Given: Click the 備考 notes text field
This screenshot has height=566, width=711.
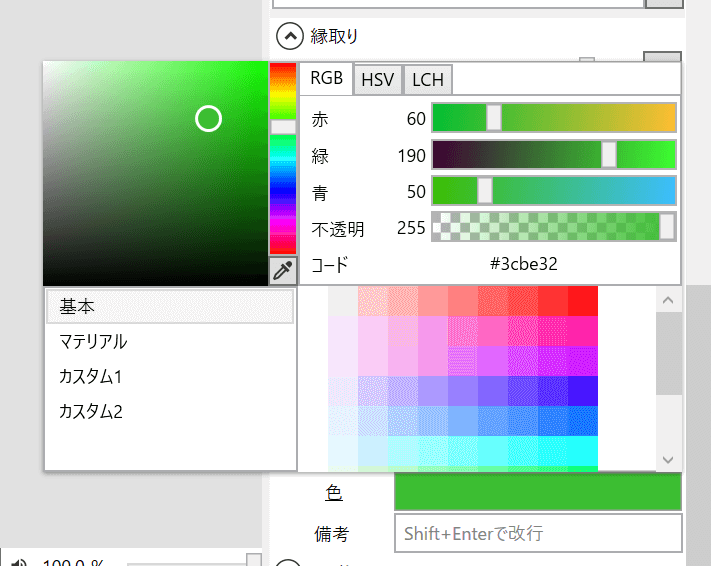Looking at the screenshot, I should click(537, 534).
